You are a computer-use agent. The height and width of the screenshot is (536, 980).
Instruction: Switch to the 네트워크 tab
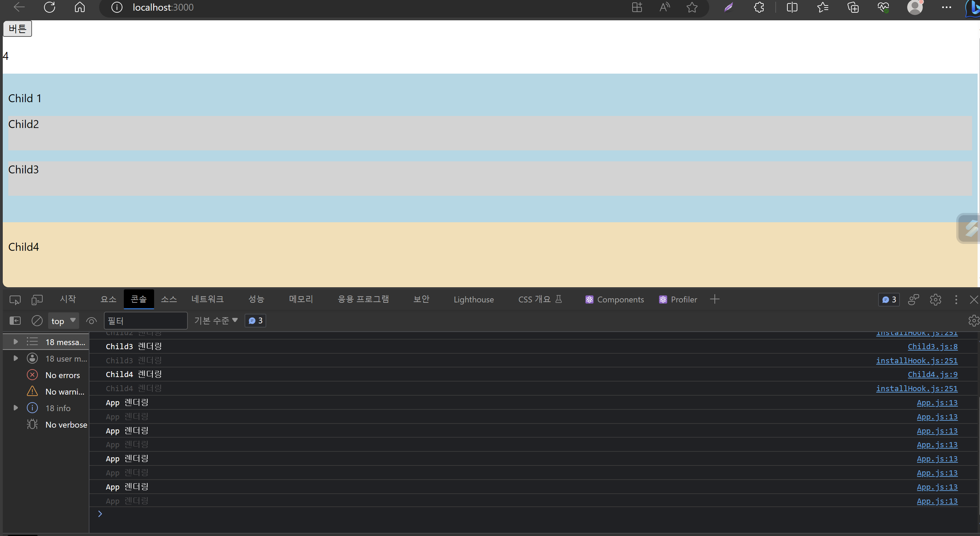pos(207,299)
